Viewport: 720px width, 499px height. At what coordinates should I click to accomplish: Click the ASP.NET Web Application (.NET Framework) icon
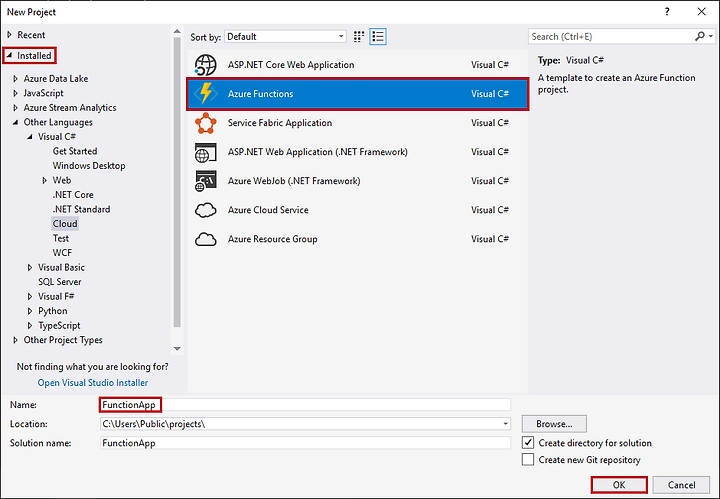pos(205,152)
